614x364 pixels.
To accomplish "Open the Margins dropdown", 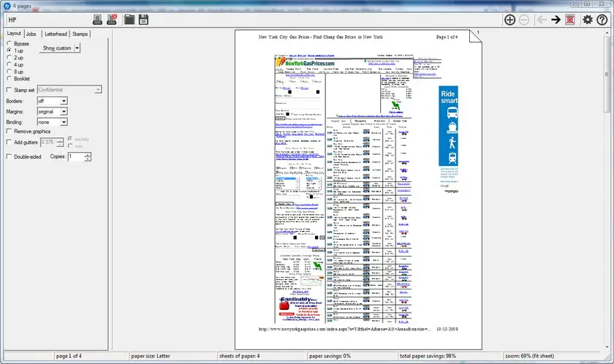I will pos(64,112).
